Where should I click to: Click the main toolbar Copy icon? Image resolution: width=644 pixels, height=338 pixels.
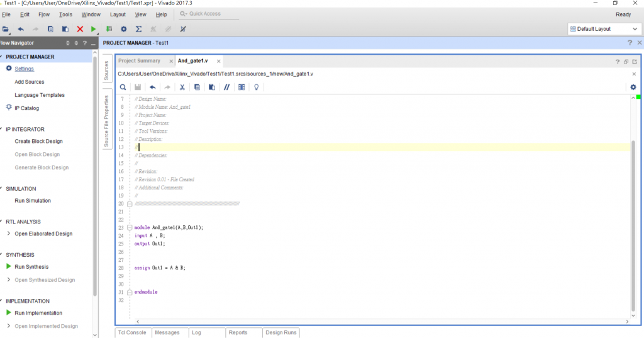pyautogui.click(x=50, y=29)
